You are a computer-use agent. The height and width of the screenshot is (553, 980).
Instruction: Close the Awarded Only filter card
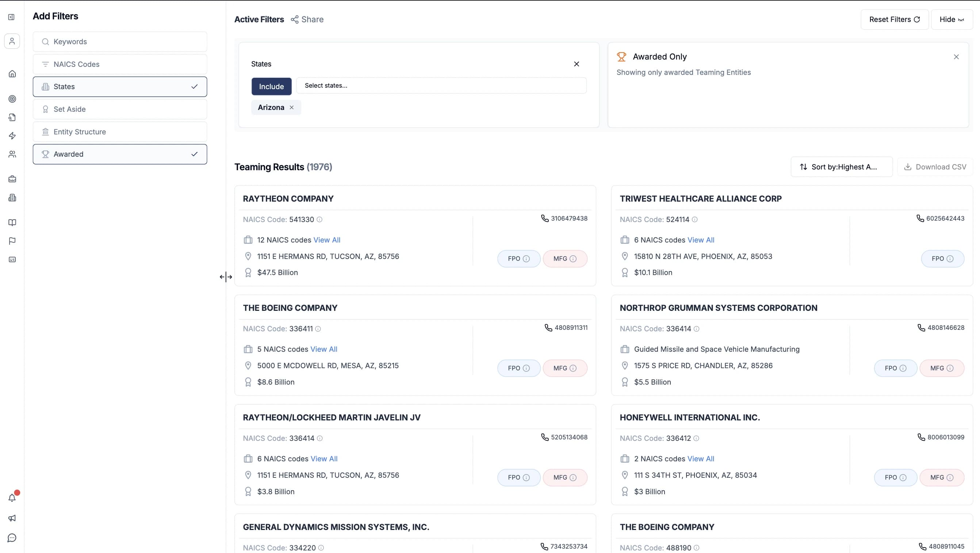click(956, 57)
